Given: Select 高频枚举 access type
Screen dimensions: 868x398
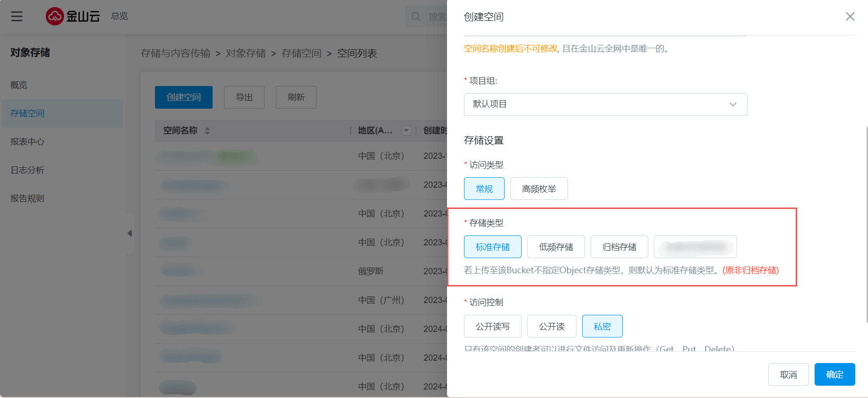Looking at the screenshot, I should tap(539, 189).
